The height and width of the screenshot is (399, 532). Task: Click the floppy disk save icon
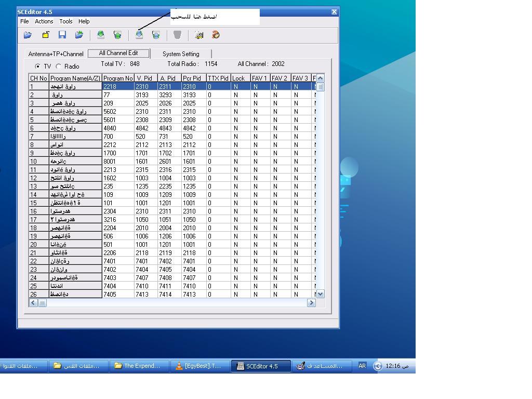click(x=62, y=35)
